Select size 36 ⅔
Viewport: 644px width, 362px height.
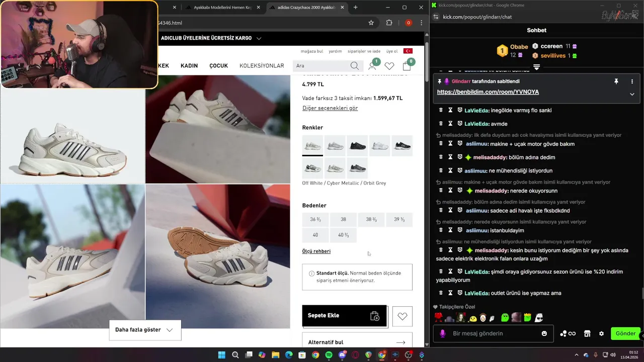coord(315,220)
